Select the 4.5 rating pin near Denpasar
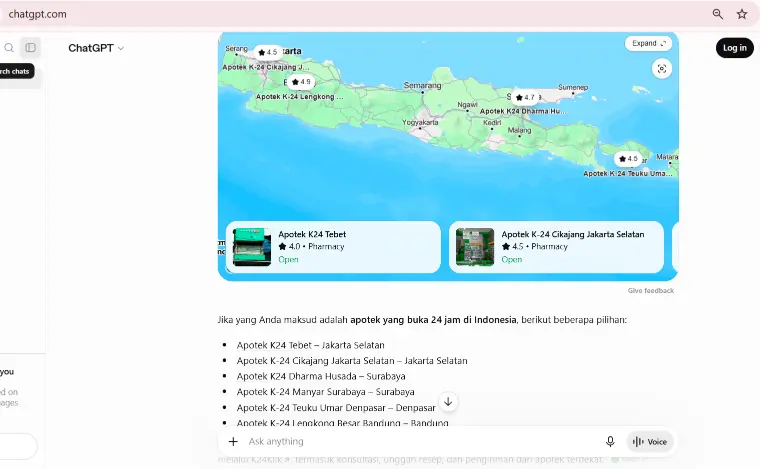Viewport: 760px width, 469px height. pos(628,158)
